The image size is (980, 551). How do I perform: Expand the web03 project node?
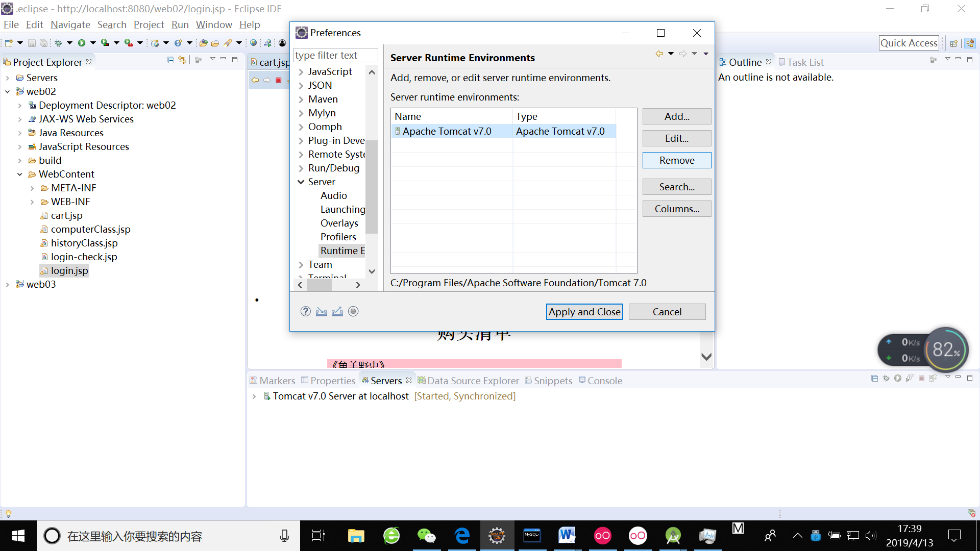click(7, 285)
